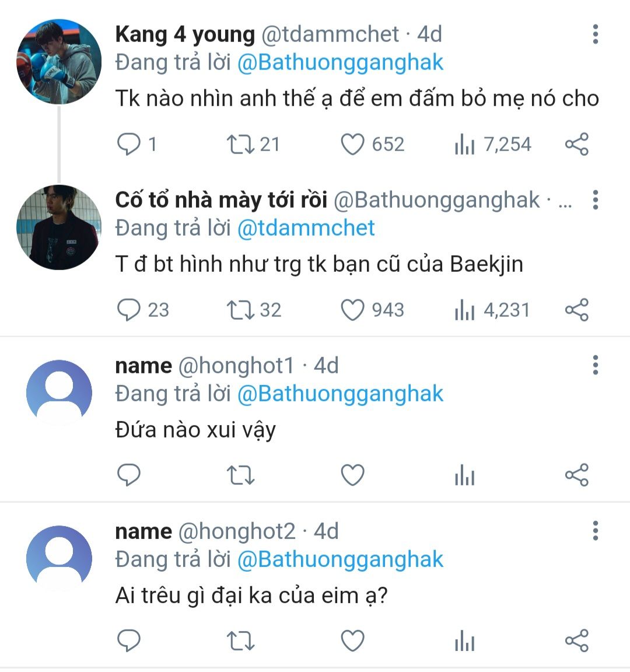Screen dimensions: 630x672
Task: Open @Bathuongganghak mention in @honghot2's reply
Action: (x=340, y=559)
